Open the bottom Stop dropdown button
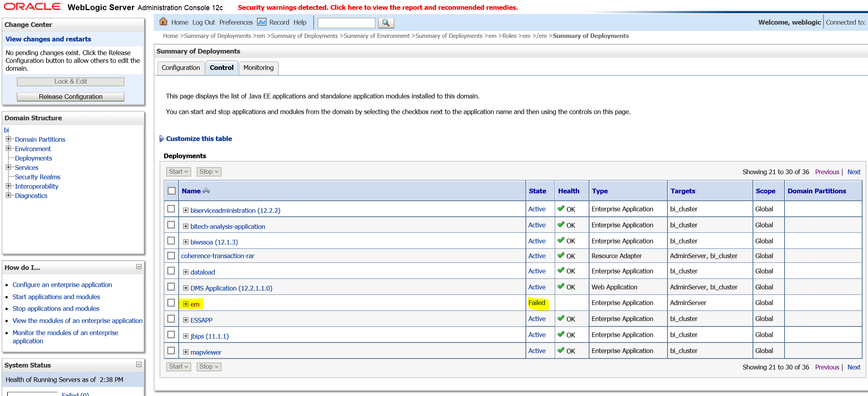Screen dimensions: 868x396 (209, 366)
